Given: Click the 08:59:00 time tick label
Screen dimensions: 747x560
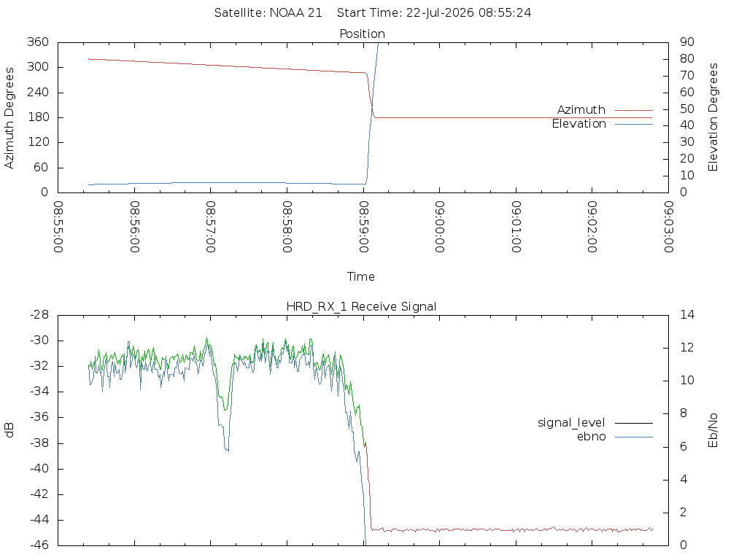Looking at the screenshot, I should [x=363, y=227].
